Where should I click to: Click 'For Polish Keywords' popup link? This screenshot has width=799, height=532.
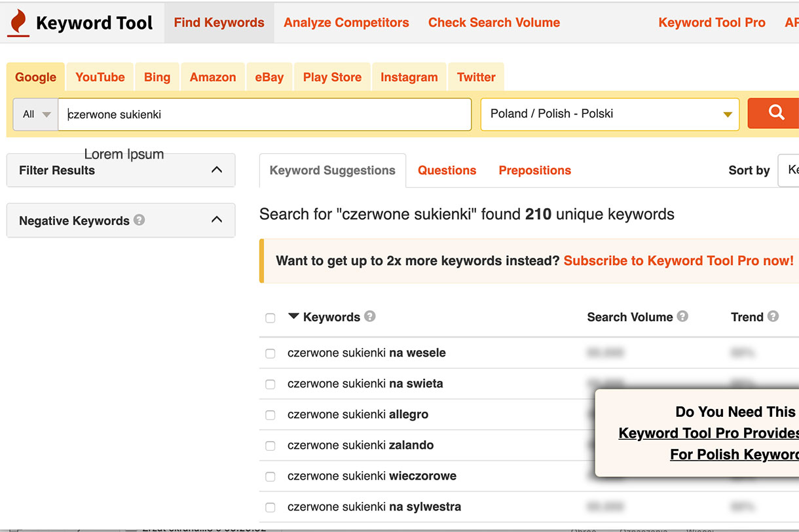pyautogui.click(x=734, y=454)
